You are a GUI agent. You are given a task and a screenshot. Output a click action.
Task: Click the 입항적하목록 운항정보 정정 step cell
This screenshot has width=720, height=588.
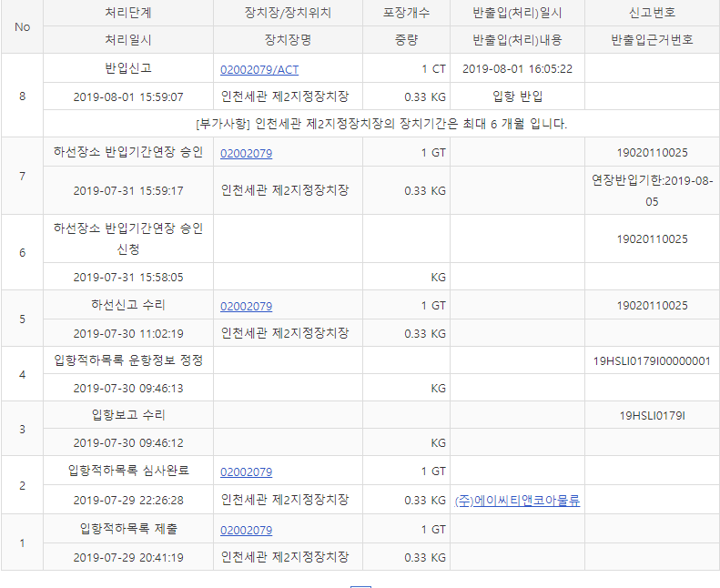point(127,360)
